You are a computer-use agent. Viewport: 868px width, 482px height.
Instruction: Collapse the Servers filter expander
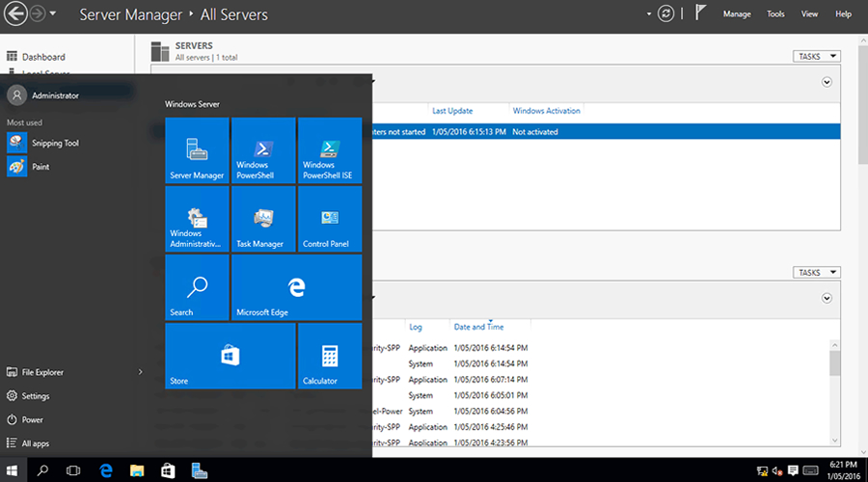coord(827,82)
